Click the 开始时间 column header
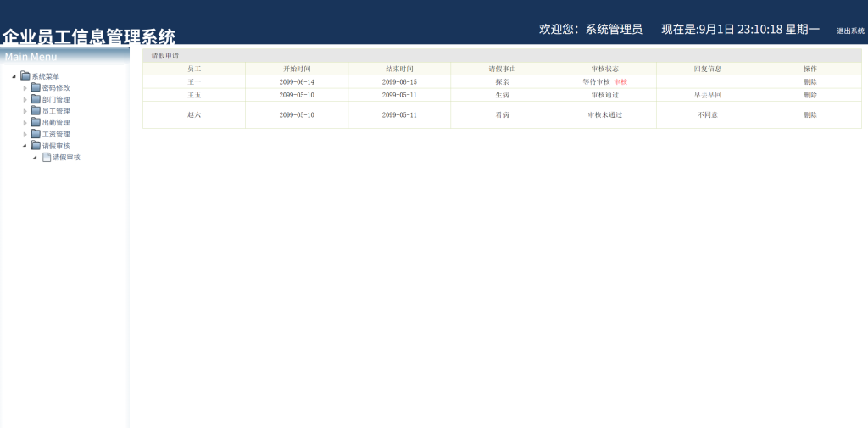The image size is (868, 428). (297, 69)
